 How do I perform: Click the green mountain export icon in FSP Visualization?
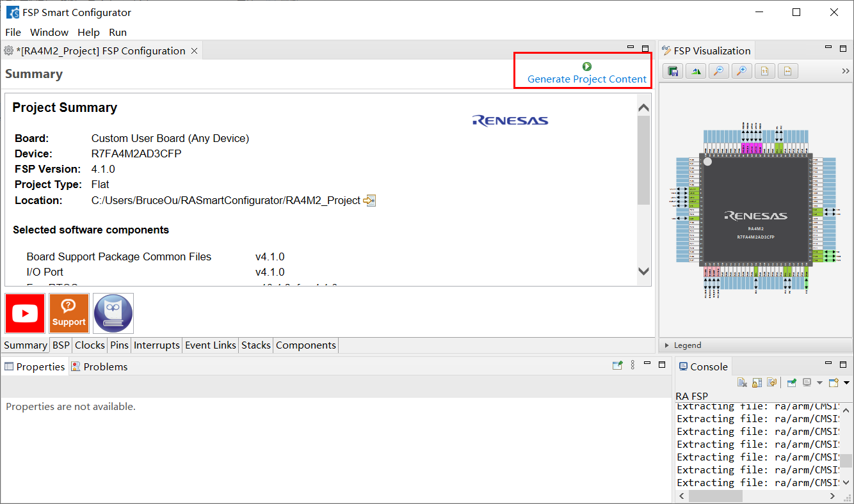click(696, 71)
